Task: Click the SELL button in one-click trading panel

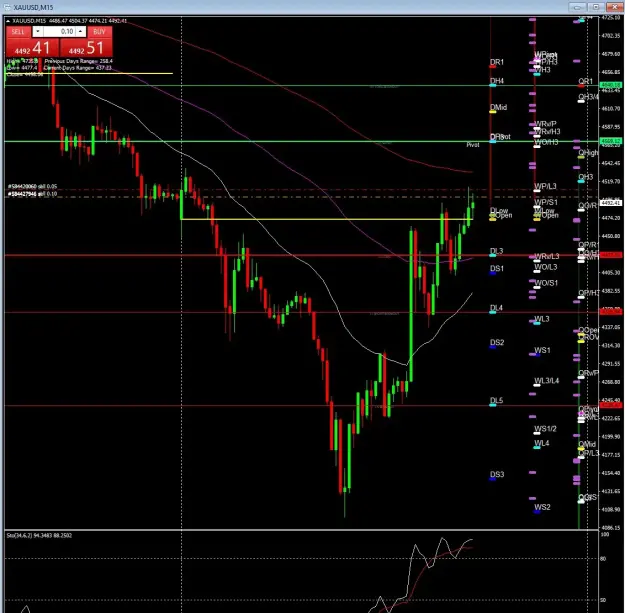Action: pos(18,31)
